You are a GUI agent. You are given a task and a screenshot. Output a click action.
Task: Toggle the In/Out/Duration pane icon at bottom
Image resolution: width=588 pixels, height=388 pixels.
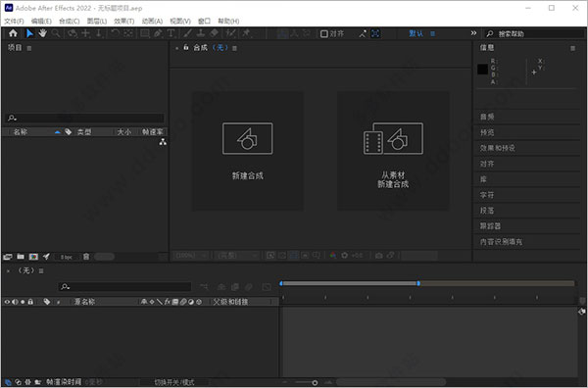pos(27,382)
